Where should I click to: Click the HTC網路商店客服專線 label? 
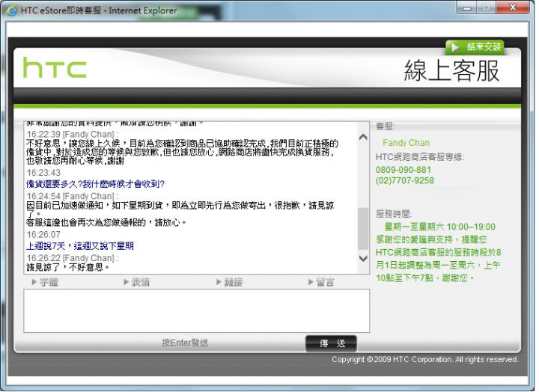(420, 157)
